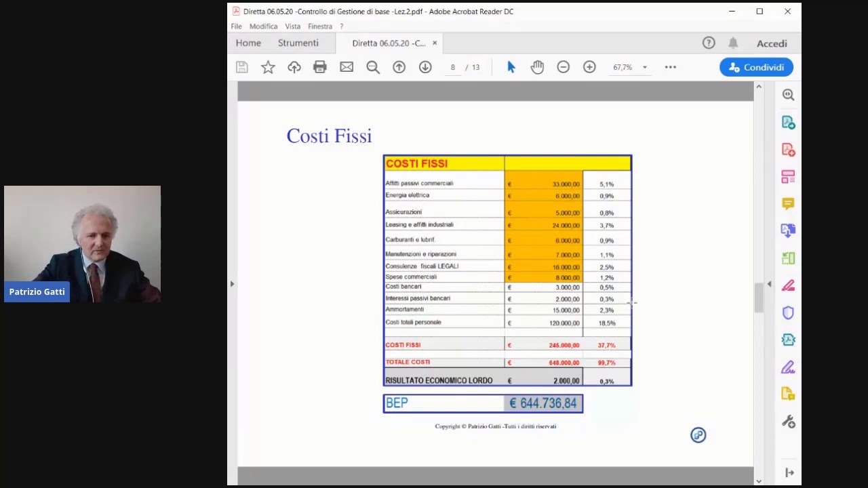Click the Accedi sign-in link
The image size is (868, 488).
tap(772, 43)
